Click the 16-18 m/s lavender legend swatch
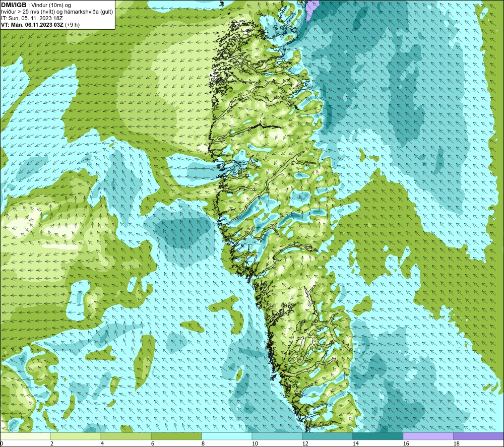 (428, 436)
